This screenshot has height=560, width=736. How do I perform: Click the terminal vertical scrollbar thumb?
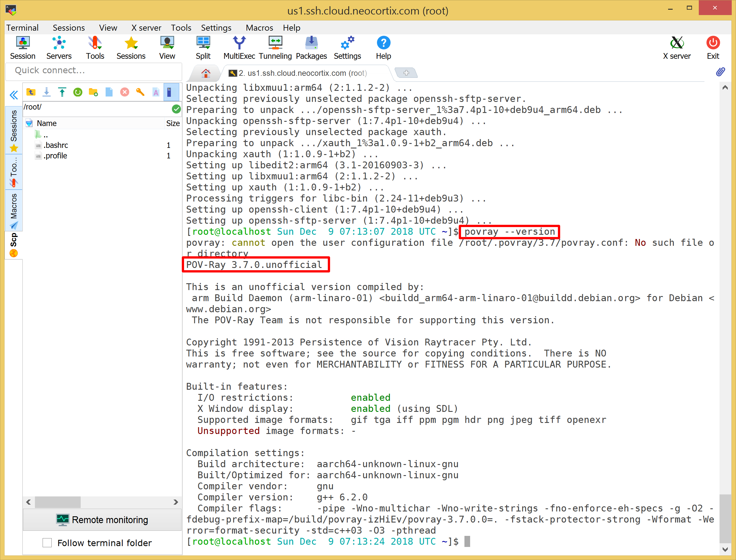[x=725, y=519]
